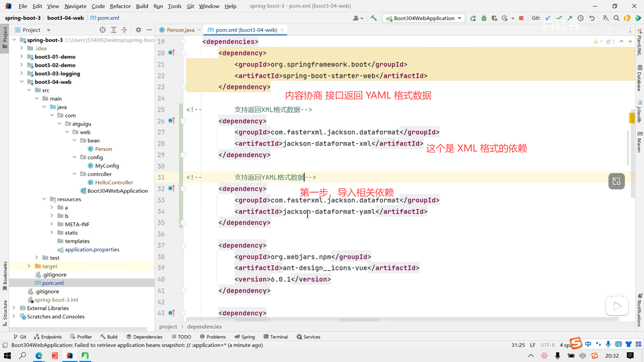Open the Refactor menu
Image resolution: width=644 pixels, height=362 pixels.
(120, 6)
